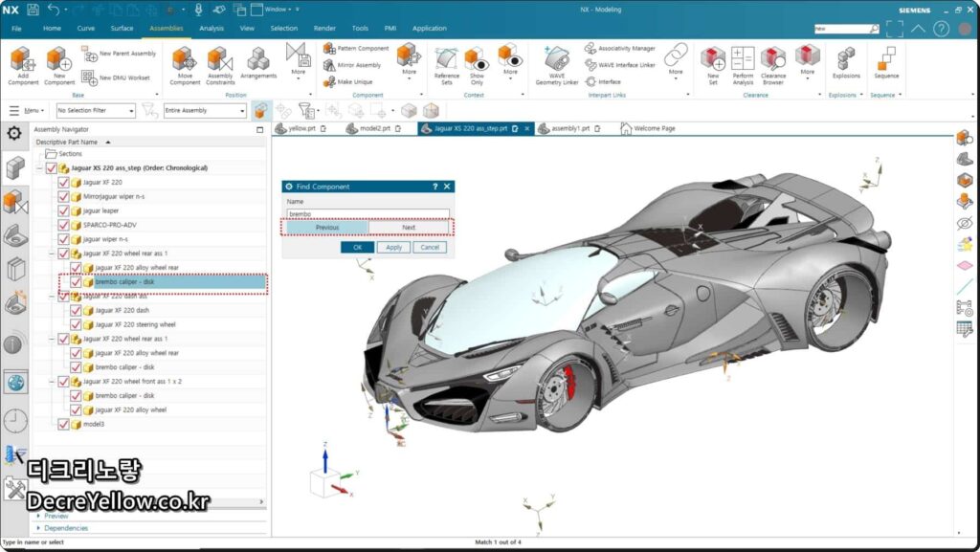This screenshot has width=980, height=552.
Task: Switch to the Analysis ribbon tab
Action: (x=212, y=29)
